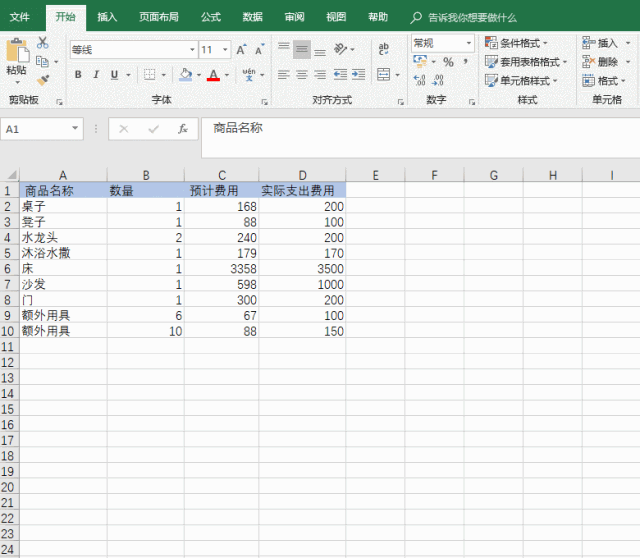This screenshot has height=558, width=640.
Task: Decrease decimal places
Action: [438, 80]
